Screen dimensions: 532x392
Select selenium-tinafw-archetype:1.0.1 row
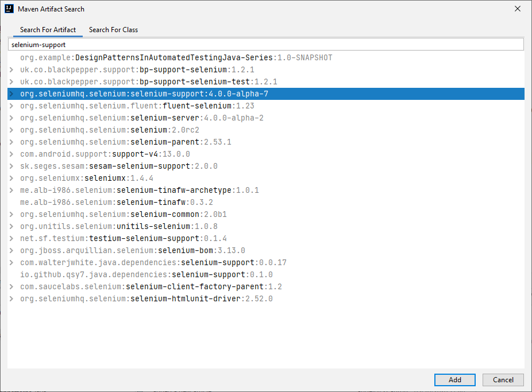[266, 190]
